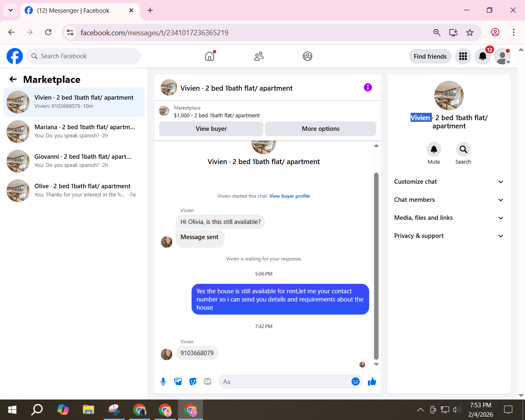This screenshot has width=525, height=420.
Task: Attach a photo file icon
Action: (x=178, y=382)
